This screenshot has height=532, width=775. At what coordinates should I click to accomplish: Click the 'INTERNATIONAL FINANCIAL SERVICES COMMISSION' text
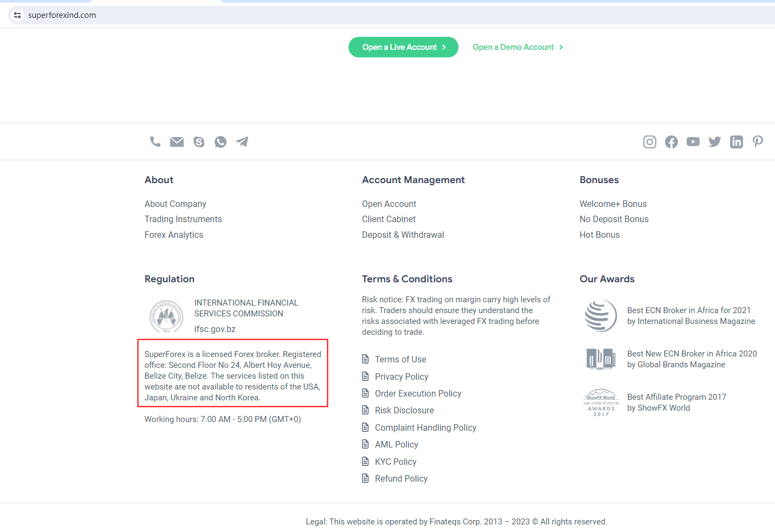click(x=246, y=308)
